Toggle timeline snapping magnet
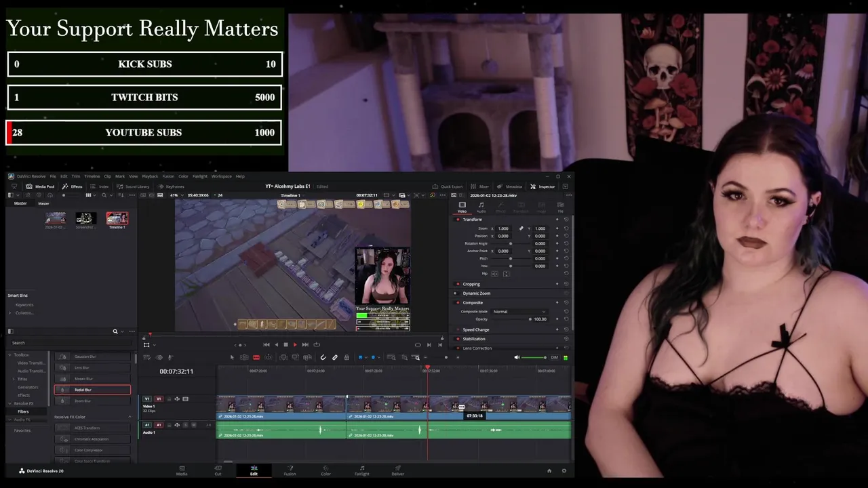Screen dimensions: 868x488 tap(323, 357)
